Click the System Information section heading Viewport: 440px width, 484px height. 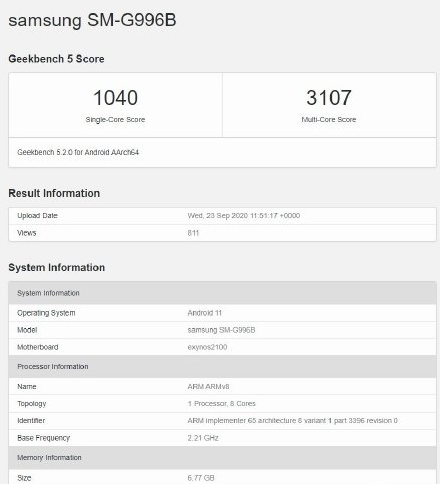(57, 267)
